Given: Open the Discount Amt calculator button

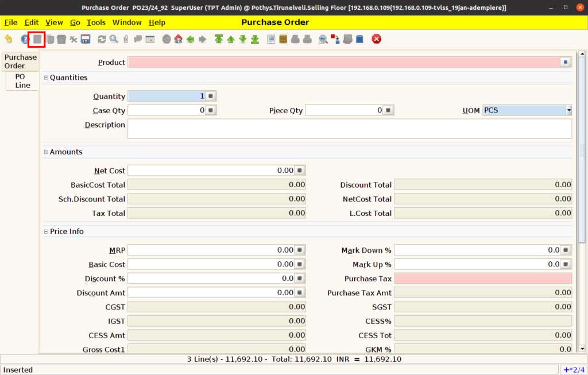Looking at the screenshot, I should coord(300,292).
